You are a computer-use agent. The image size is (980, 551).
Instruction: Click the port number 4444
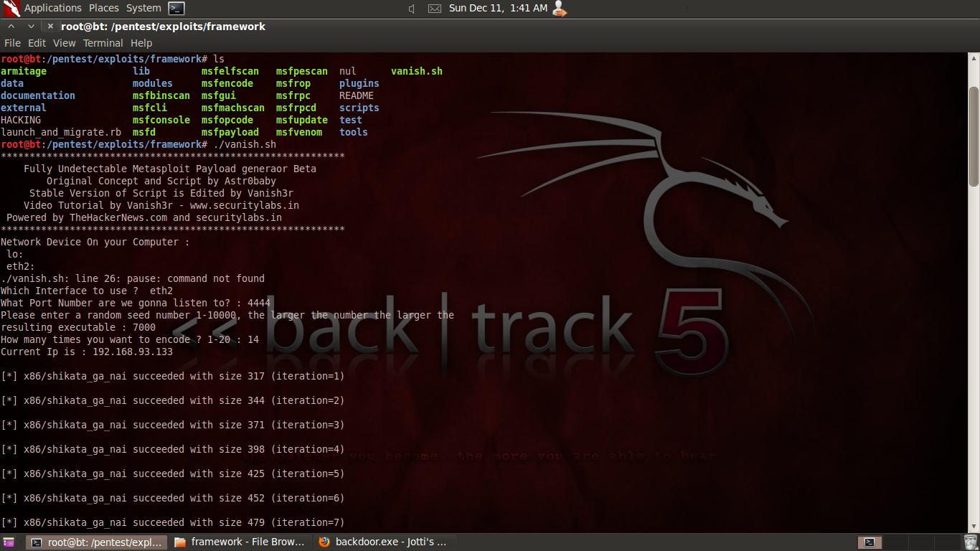pos(259,303)
